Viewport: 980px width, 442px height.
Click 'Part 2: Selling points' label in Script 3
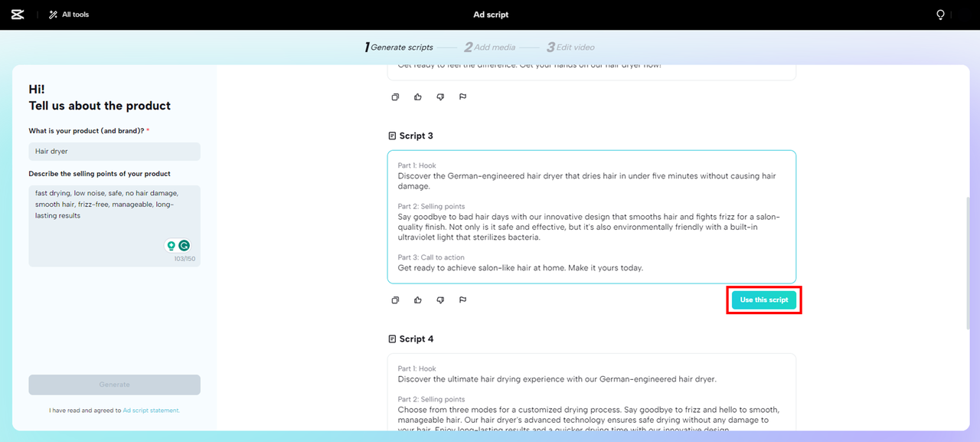(431, 207)
